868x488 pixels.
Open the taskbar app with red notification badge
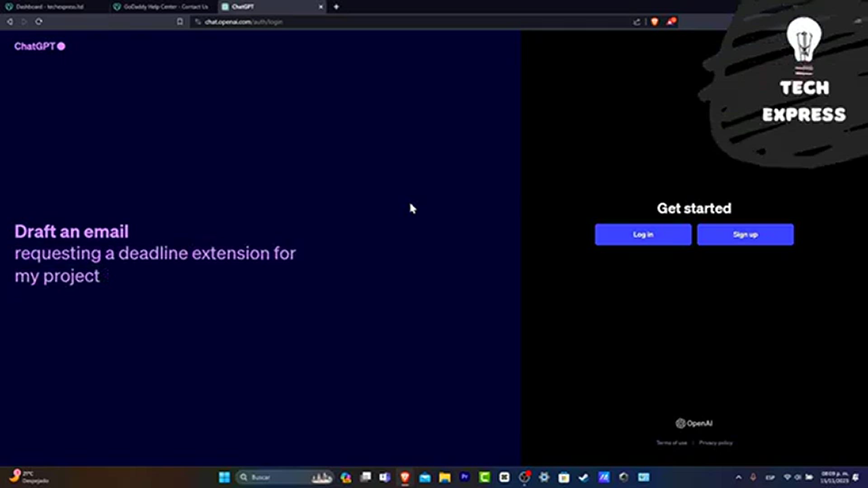524,477
